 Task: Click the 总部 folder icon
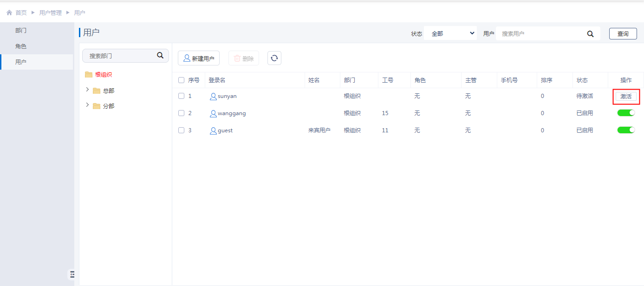point(97,91)
